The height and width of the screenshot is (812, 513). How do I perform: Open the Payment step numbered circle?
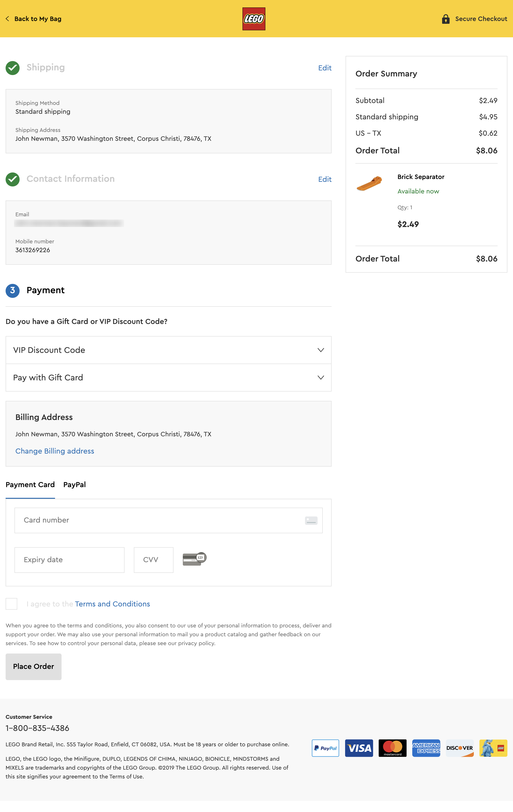(13, 291)
